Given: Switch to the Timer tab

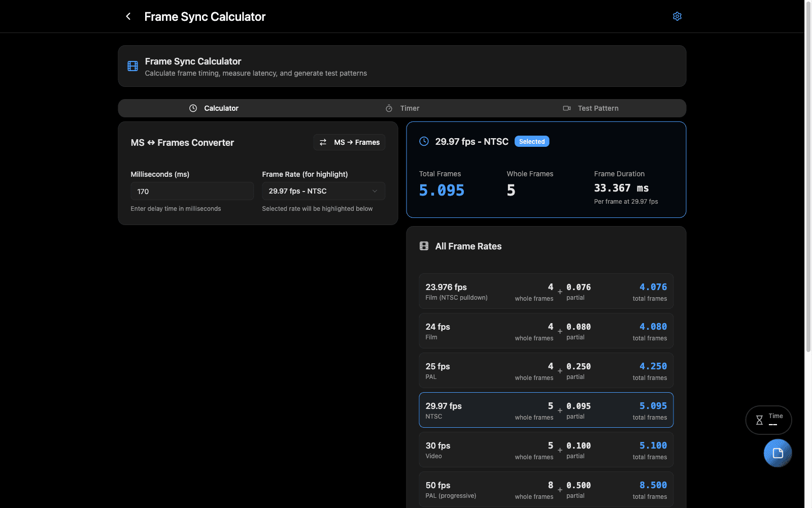Looking at the screenshot, I should coord(402,108).
